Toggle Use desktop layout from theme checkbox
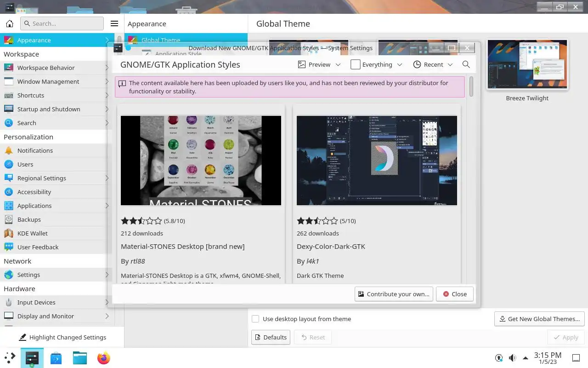 click(x=255, y=319)
